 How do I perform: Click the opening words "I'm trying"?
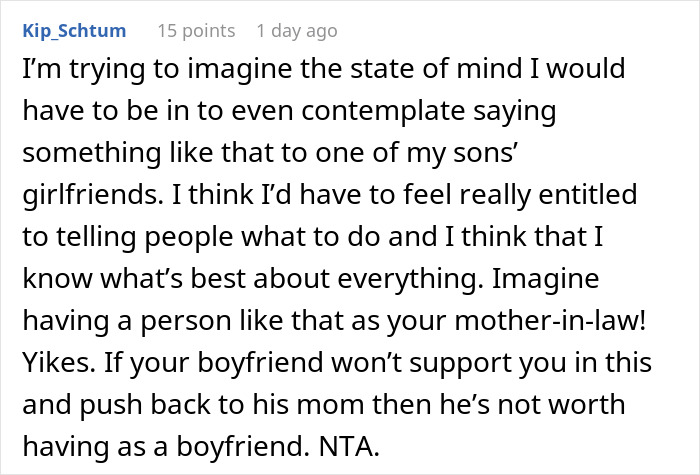coord(73,72)
